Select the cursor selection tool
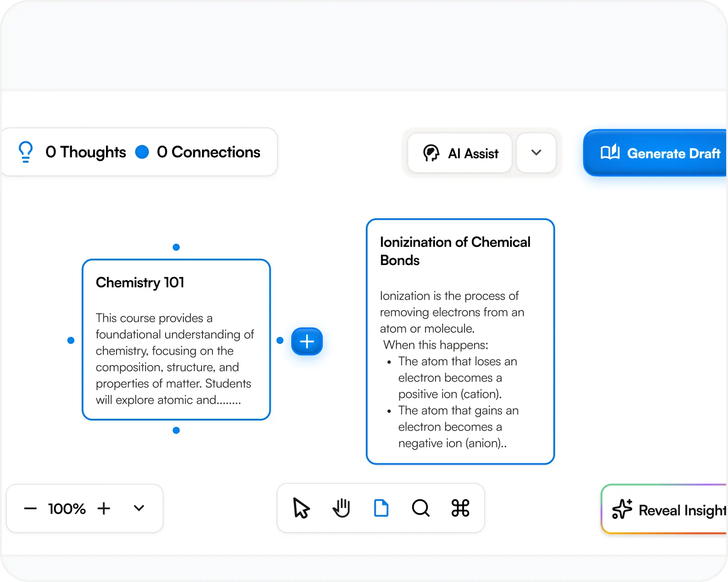This screenshot has width=728, height=582. click(301, 508)
